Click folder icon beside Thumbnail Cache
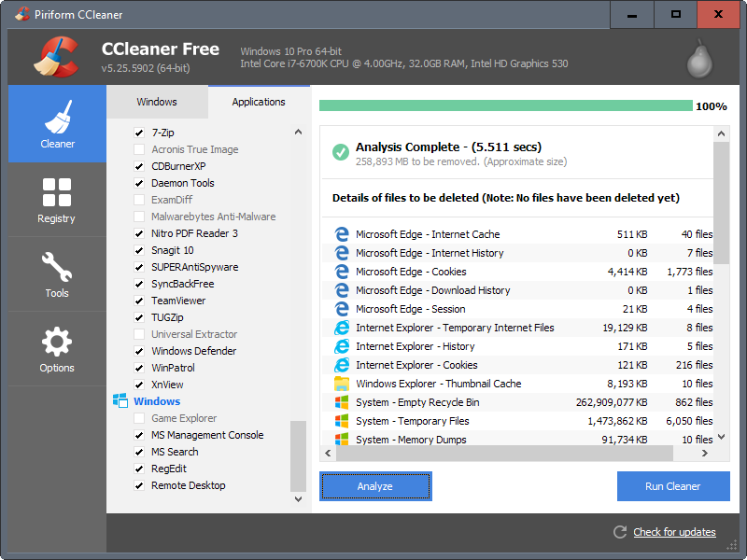 [x=341, y=384]
